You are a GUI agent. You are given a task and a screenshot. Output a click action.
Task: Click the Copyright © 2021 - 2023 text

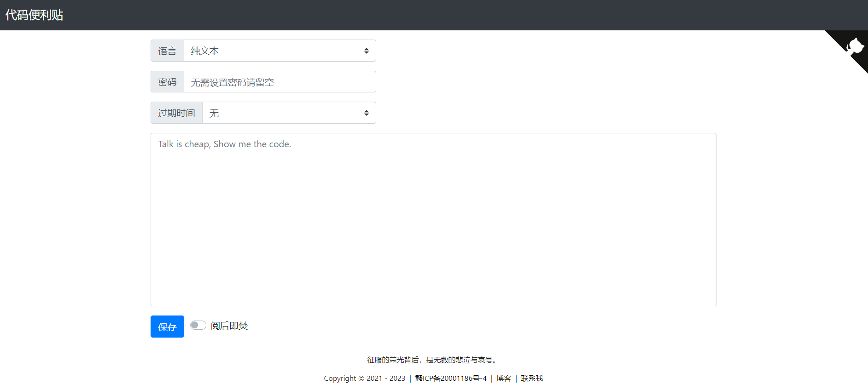tap(364, 379)
